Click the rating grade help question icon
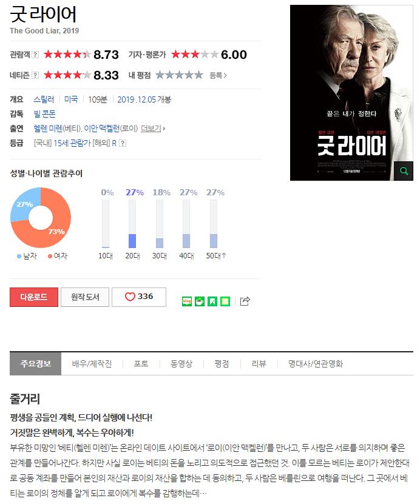Screen dimensions: 420x504 tap(123, 143)
